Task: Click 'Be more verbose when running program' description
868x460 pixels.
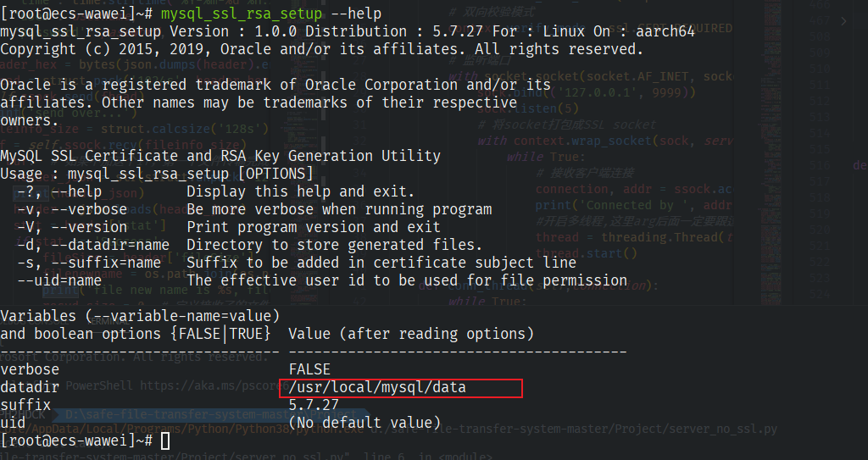Action: click(x=339, y=209)
